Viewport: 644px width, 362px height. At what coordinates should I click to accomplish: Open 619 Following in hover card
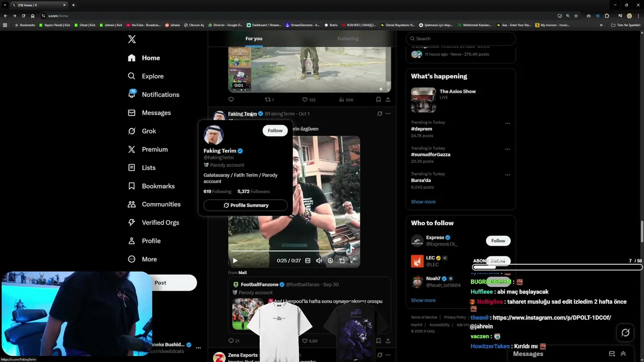[x=217, y=192]
